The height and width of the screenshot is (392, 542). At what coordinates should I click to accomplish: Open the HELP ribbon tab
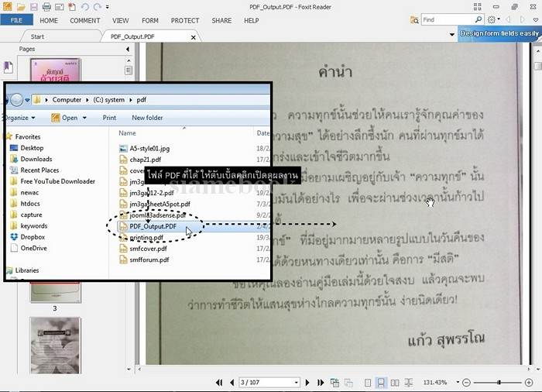point(252,20)
